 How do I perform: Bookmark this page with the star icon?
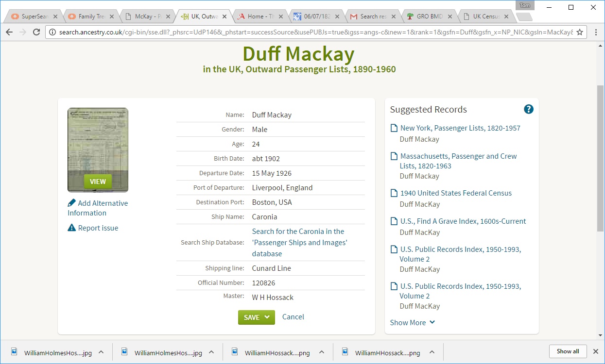click(x=579, y=32)
